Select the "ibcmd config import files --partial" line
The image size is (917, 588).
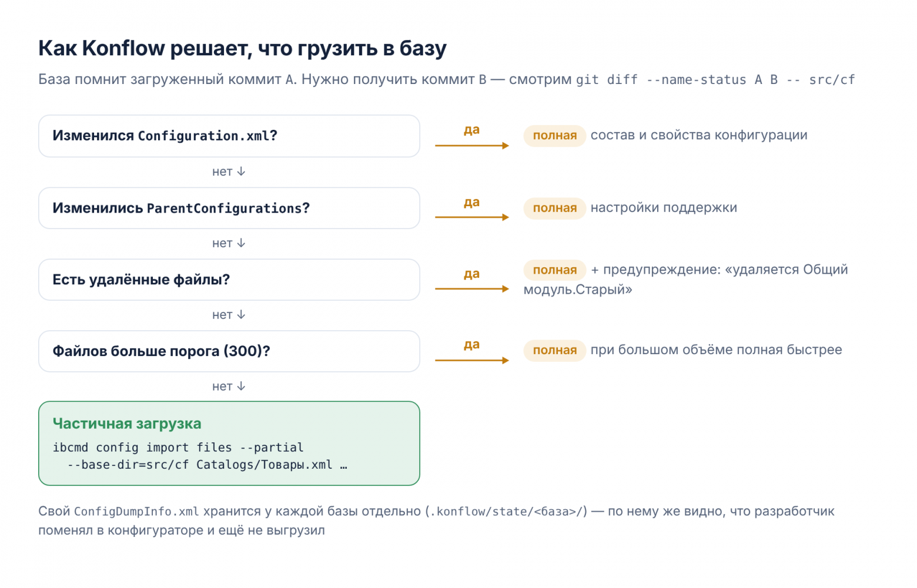pyautogui.click(x=178, y=448)
